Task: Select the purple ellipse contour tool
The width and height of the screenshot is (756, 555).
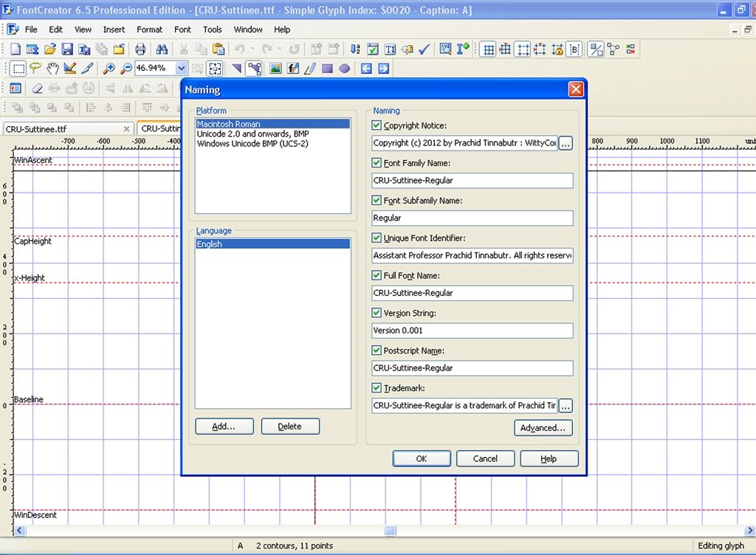Action: click(x=345, y=69)
